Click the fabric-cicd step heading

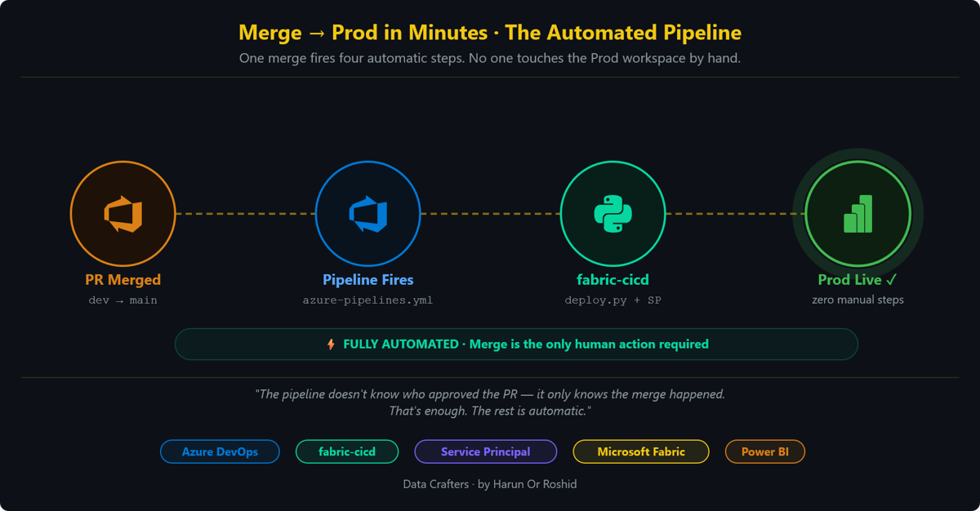(x=613, y=279)
